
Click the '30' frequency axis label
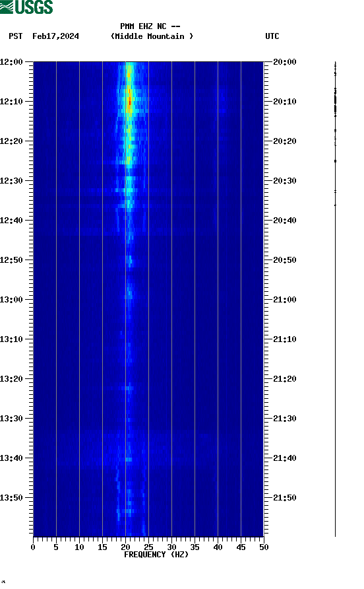click(x=171, y=547)
